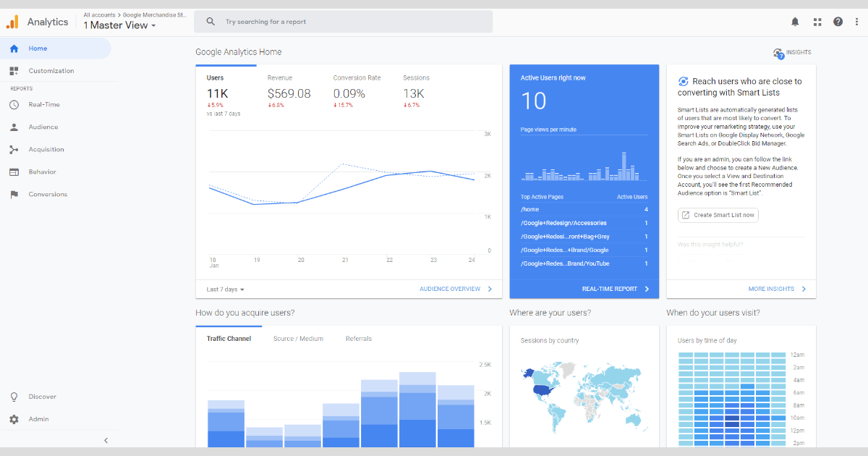Collapse the sidebar with the chevron

point(106,440)
